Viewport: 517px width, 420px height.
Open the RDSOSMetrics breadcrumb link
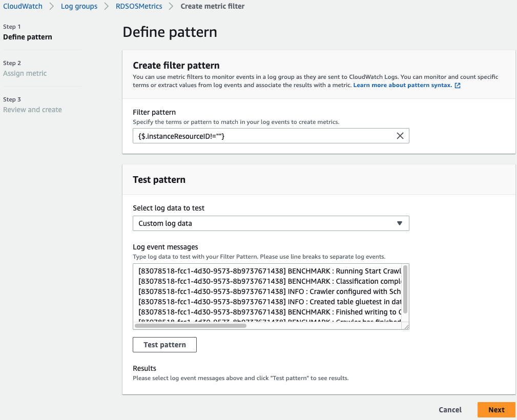(139, 6)
